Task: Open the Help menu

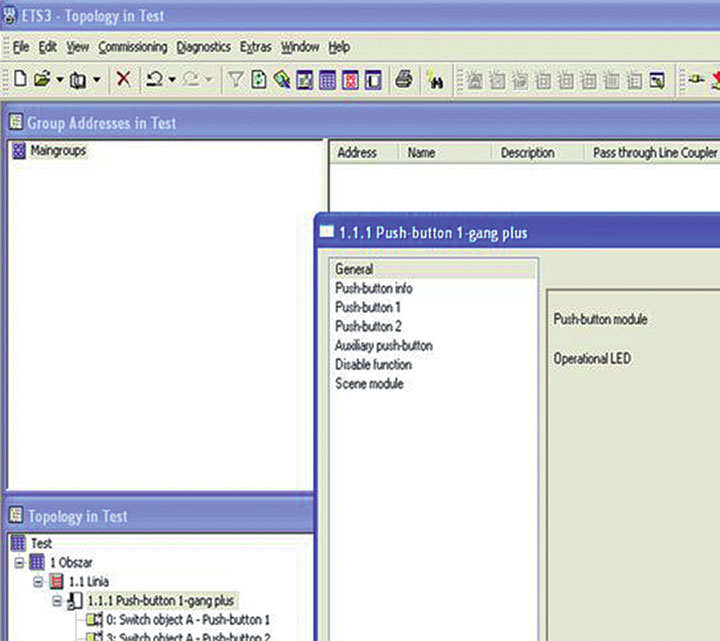Action: 339,47
